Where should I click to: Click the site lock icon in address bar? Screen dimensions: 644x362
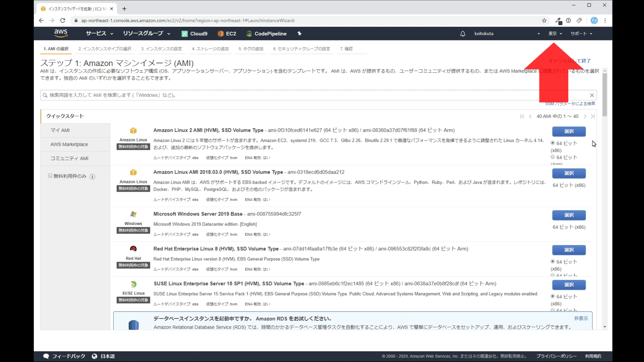tap(76, 20)
